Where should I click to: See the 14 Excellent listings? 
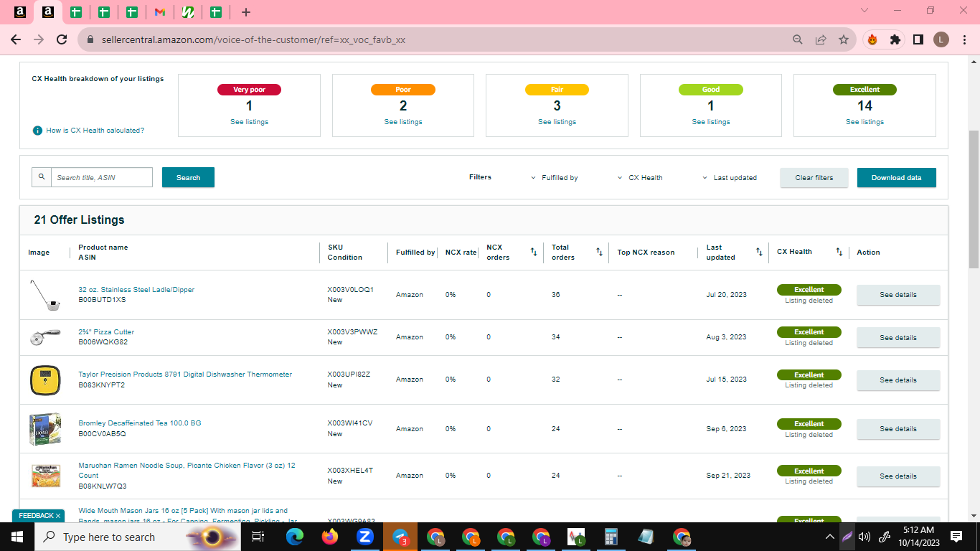865,122
